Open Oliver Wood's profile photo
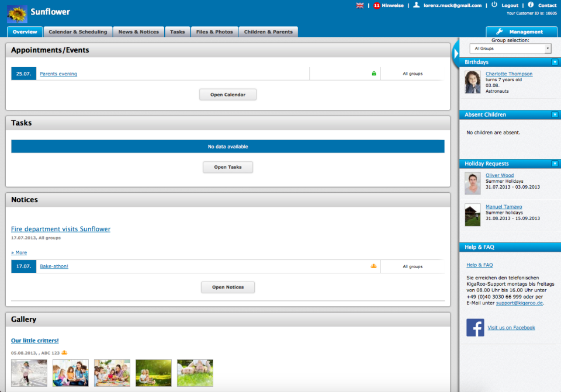This screenshot has height=392, width=561. 473,183
